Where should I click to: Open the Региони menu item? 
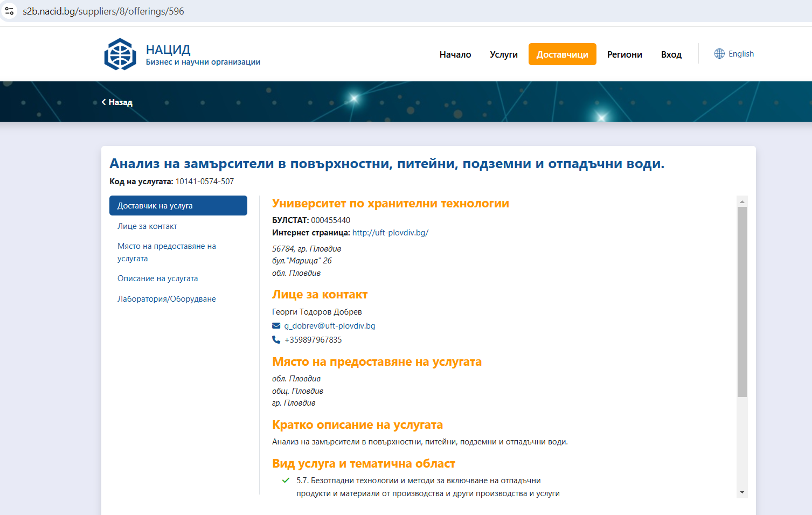click(x=624, y=54)
